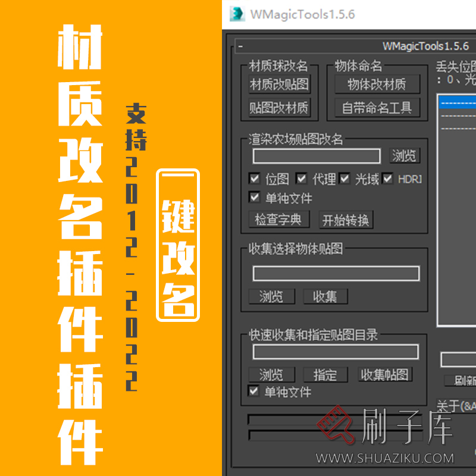
Task: Toggle the 光域 checkbox off
Action: tap(343, 178)
